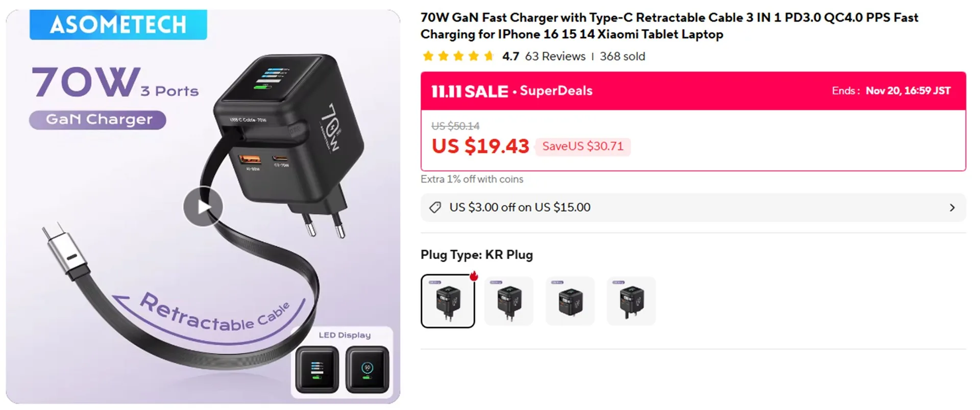Open the US $3.00 off on US $15.00 offer
980x410 pixels.
point(520,208)
